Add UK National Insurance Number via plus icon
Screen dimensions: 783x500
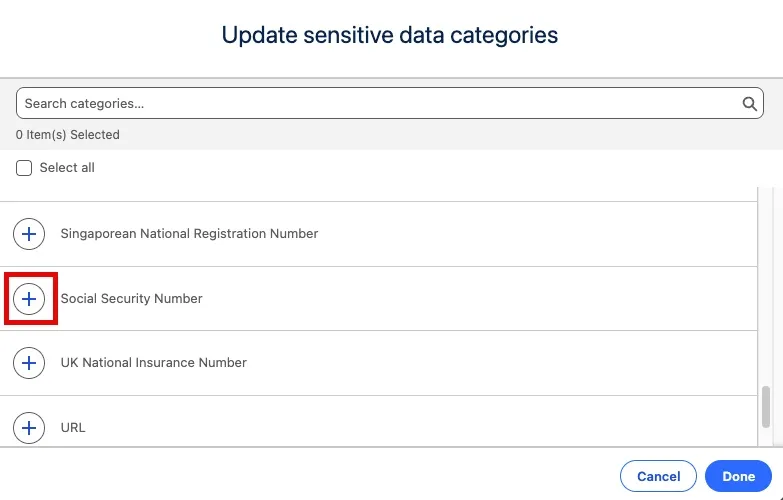tap(29, 363)
